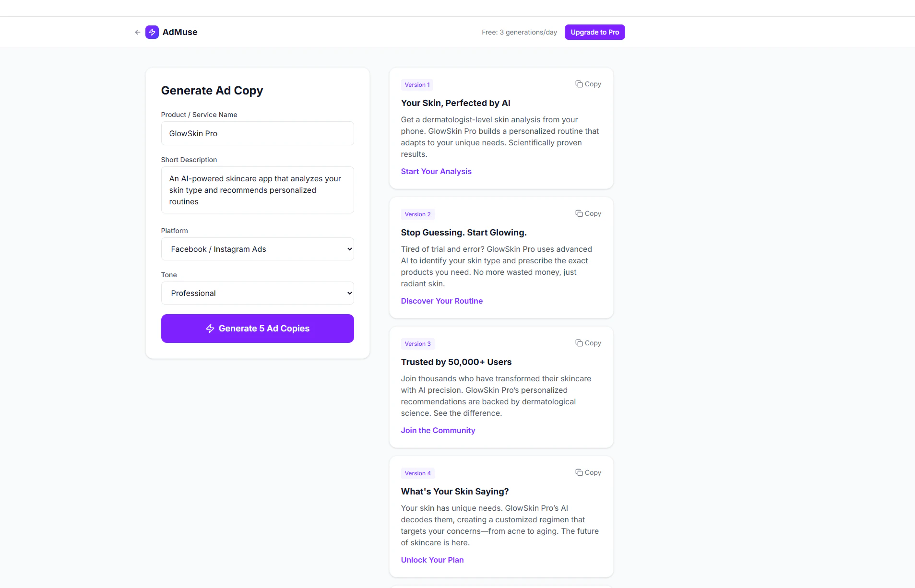
Task: Click Generate 5 Ad Copies button
Action: 258,329
